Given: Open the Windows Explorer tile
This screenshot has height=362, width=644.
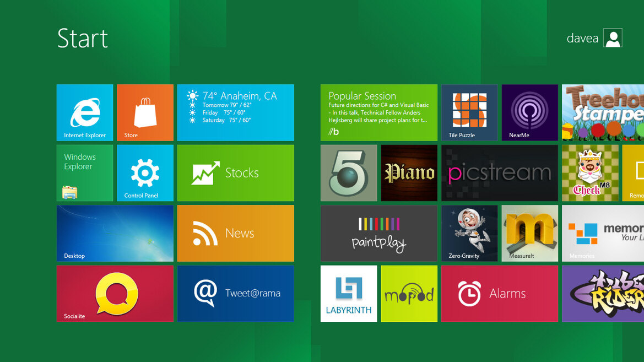Looking at the screenshot, I should (x=85, y=173).
